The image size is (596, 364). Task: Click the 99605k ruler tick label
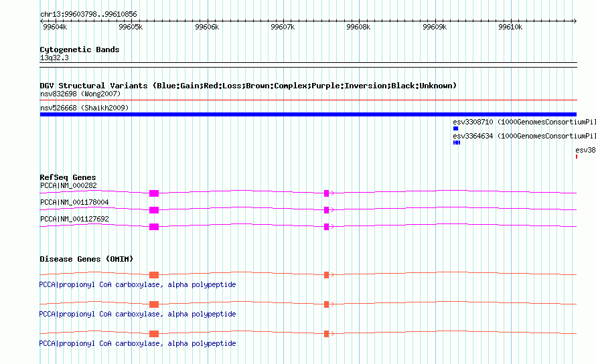pyautogui.click(x=131, y=27)
